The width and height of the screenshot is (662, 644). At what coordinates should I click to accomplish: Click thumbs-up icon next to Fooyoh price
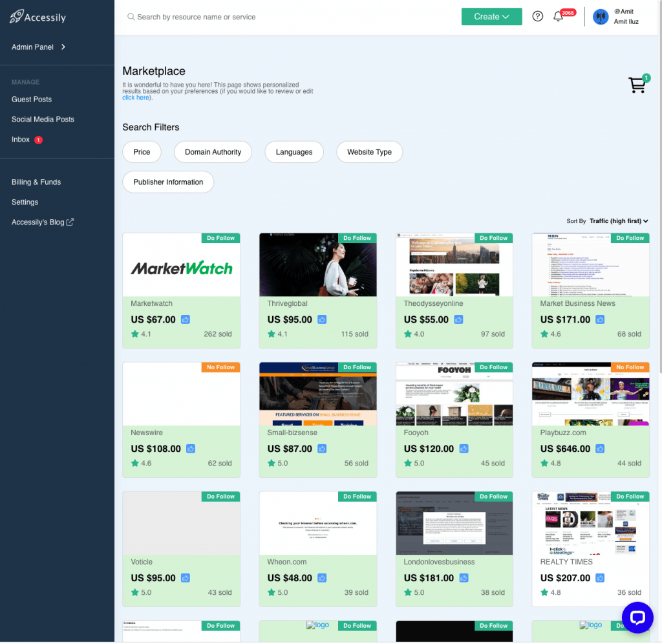[x=464, y=449]
